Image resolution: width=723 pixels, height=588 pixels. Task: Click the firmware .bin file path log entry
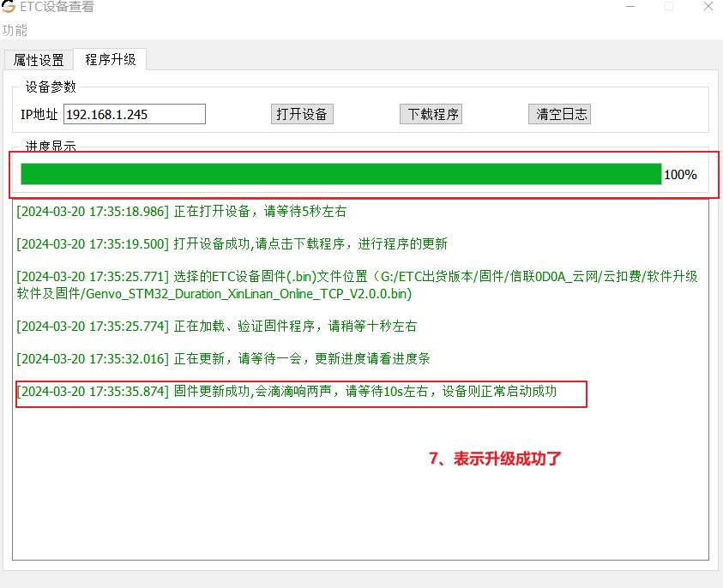click(357, 285)
